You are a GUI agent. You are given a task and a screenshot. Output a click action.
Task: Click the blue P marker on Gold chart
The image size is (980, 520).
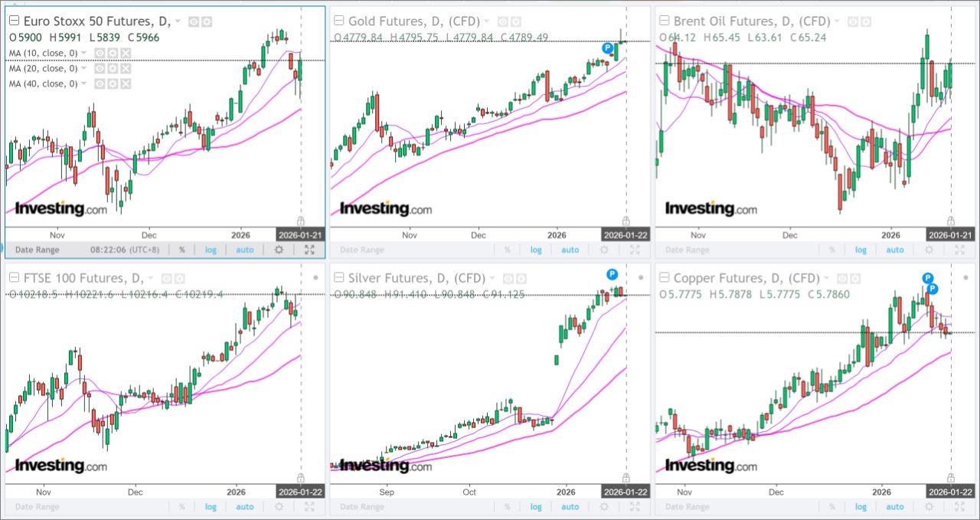[608, 47]
